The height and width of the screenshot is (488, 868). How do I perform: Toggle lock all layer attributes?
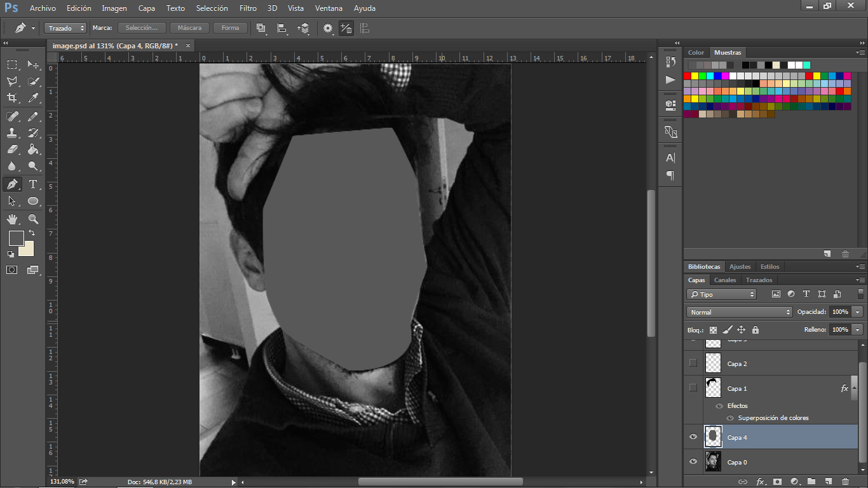point(756,330)
